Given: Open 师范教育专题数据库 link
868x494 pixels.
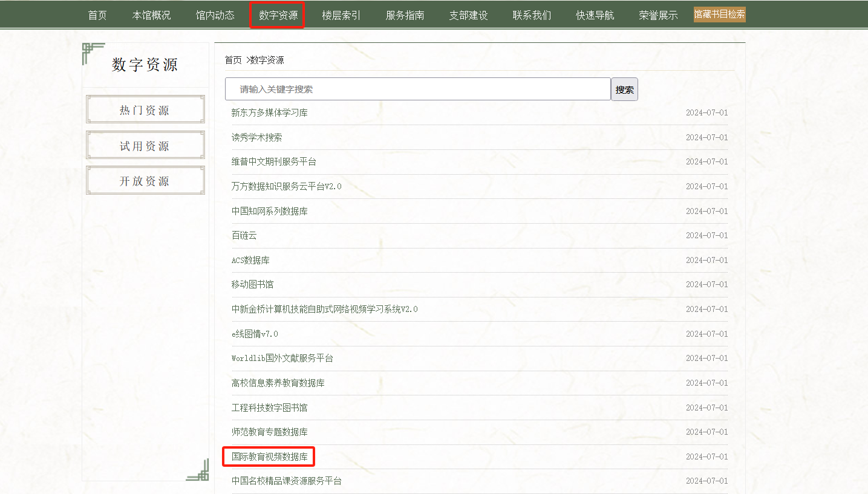Looking at the screenshot, I should [x=270, y=432].
